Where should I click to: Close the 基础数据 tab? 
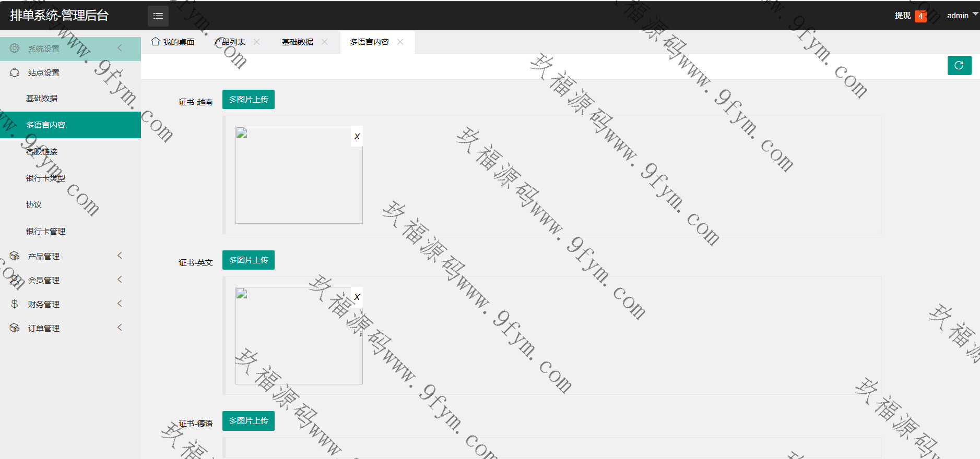tap(325, 42)
